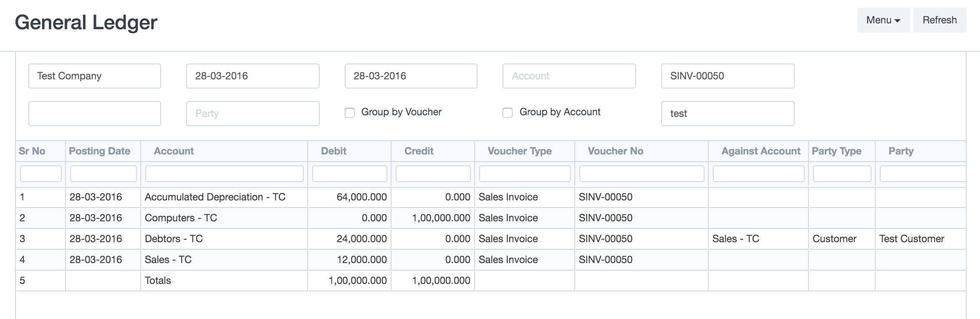Click the filter field containing 'test'
The height and width of the screenshot is (319, 980).
click(727, 114)
